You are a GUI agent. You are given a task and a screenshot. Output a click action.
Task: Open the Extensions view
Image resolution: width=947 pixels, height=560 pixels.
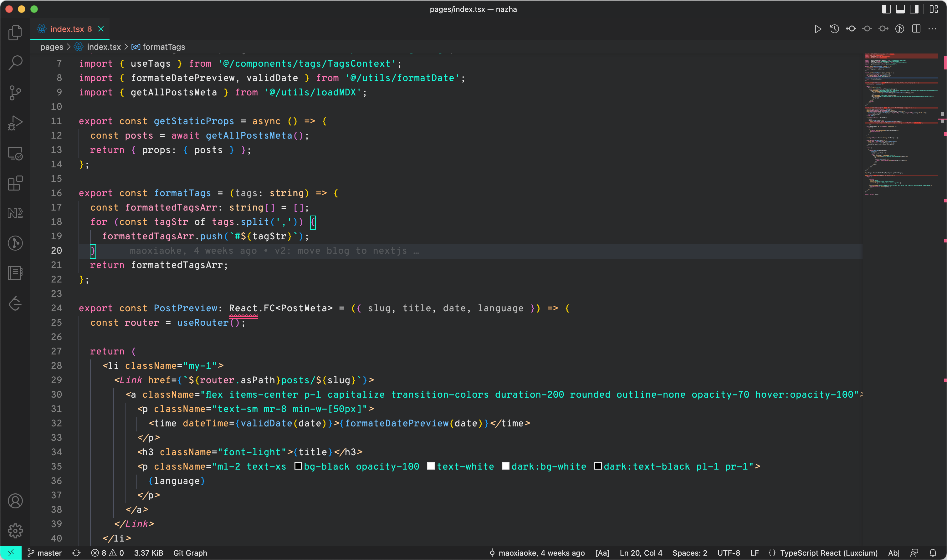(x=15, y=183)
